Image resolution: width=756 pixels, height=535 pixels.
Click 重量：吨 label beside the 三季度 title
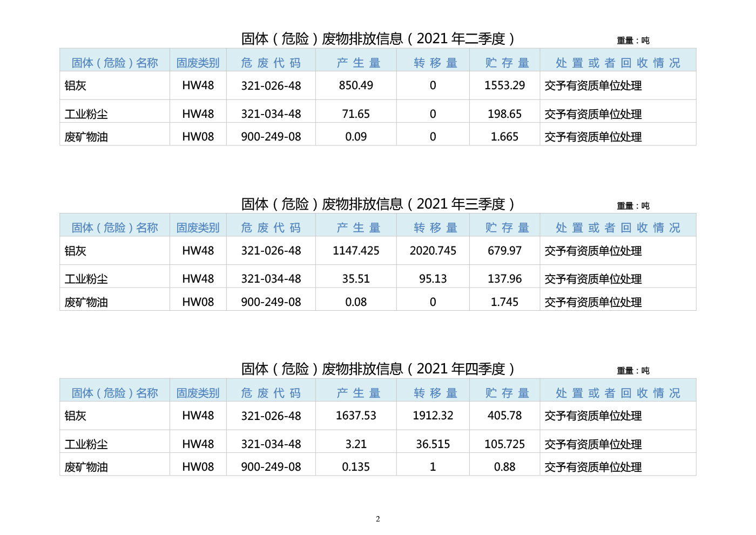(x=633, y=206)
